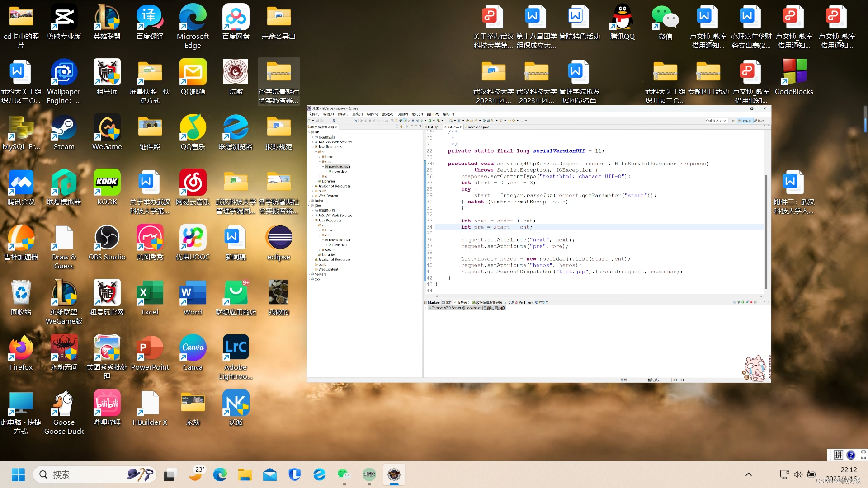Switch to the Java perspective
This screenshot has height=488, width=868.
click(x=759, y=121)
